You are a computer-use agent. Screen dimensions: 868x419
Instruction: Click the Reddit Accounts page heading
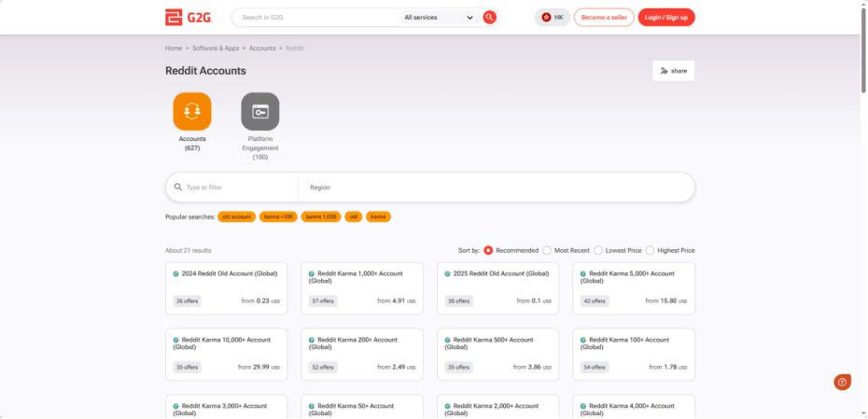click(x=205, y=71)
